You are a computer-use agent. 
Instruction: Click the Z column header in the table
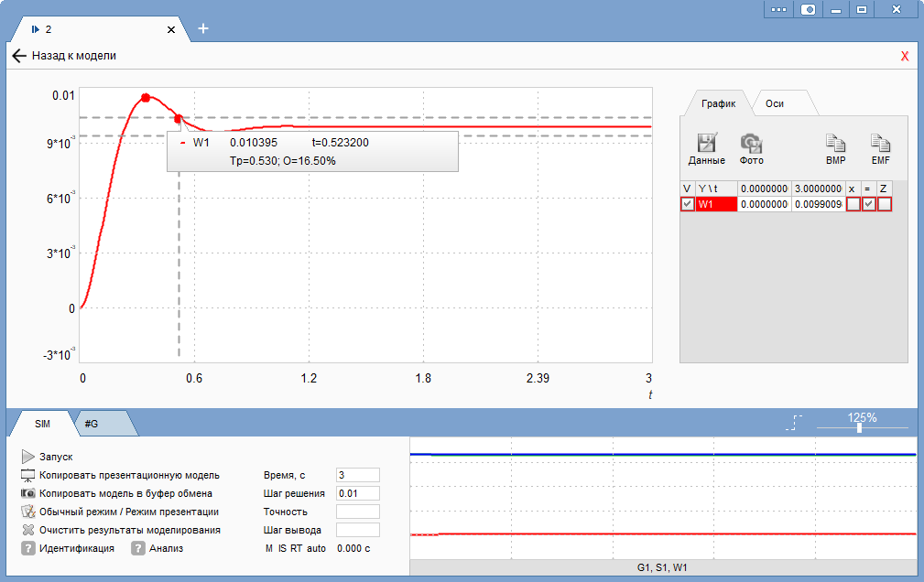click(884, 189)
